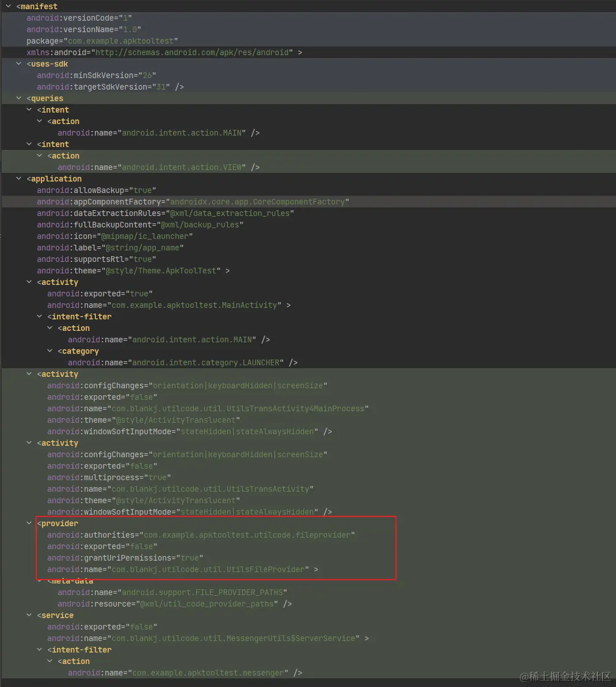This screenshot has height=687, width=616.
Task: Select the minSdkVersion="26" row
Action: tap(308, 75)
